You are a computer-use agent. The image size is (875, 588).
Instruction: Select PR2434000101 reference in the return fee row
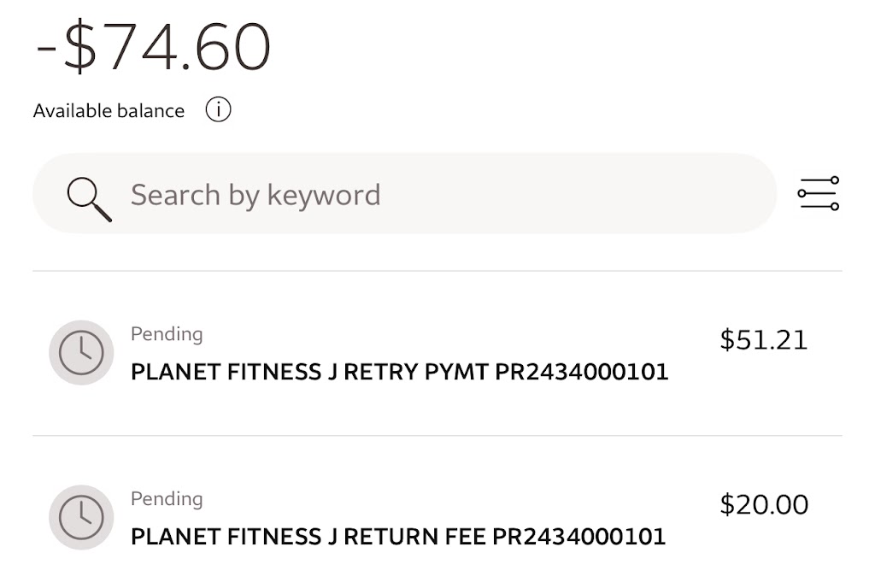click(578, 537)
